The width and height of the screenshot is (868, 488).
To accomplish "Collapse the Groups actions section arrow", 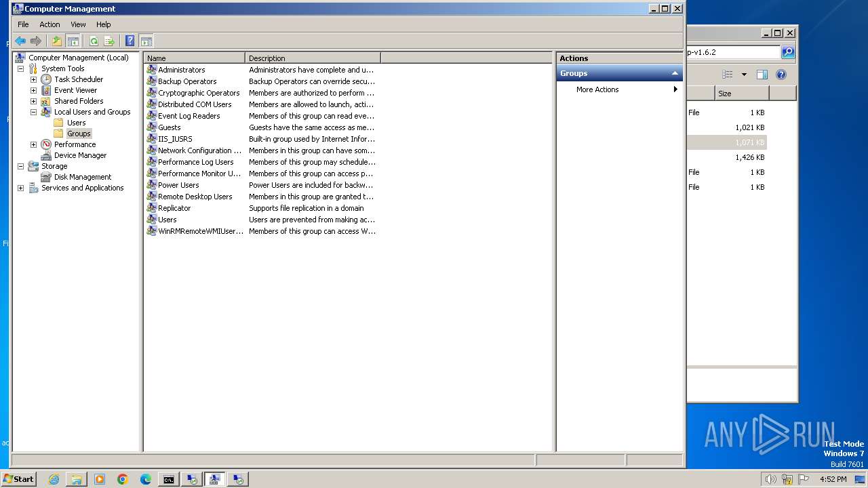I will click(x=675, y=73).
